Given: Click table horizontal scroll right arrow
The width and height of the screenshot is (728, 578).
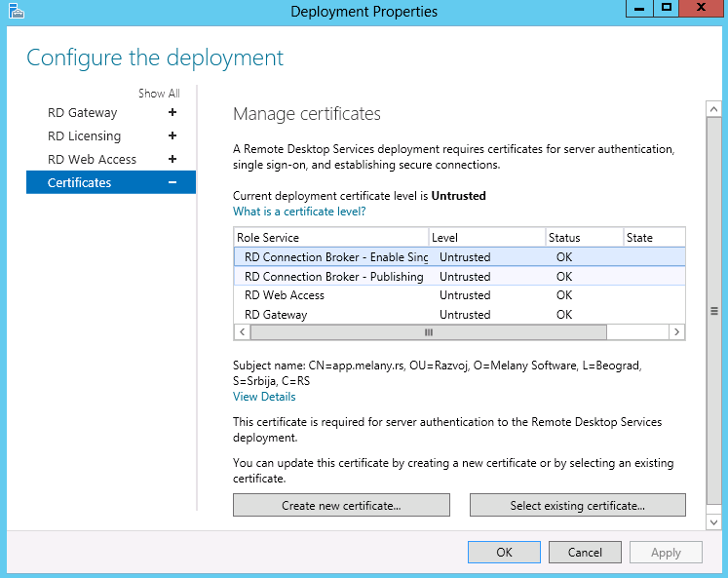Looking at the screenshot, I should (676, 332).
